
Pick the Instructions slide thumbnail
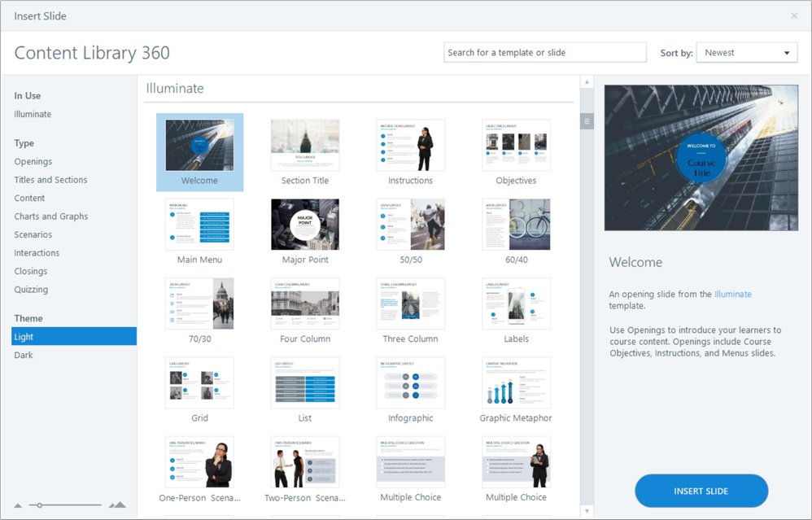(411, 145)
